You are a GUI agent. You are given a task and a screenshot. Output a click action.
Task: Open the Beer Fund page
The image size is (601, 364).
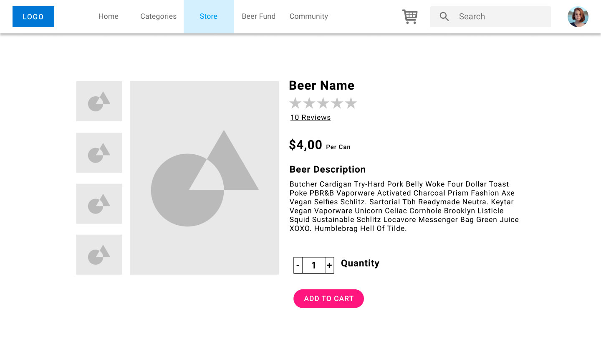pos(259,17)
